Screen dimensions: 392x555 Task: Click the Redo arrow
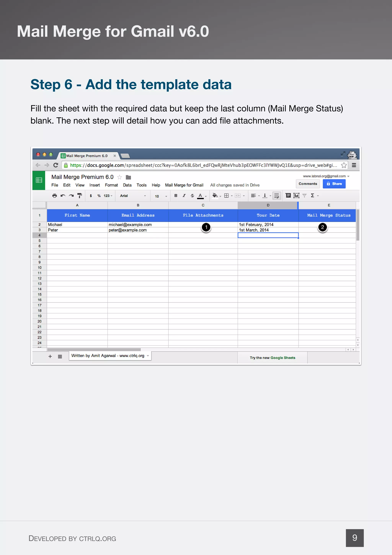pyautogui.click(x=71, y=196)
